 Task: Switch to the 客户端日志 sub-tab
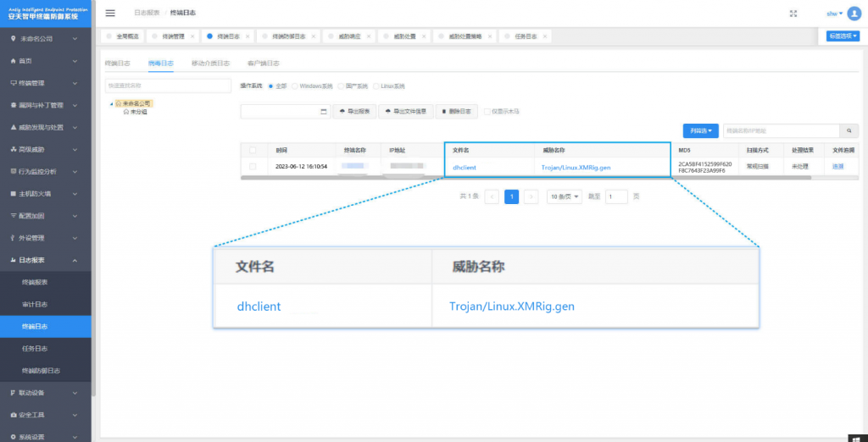[x=264, y=63]
